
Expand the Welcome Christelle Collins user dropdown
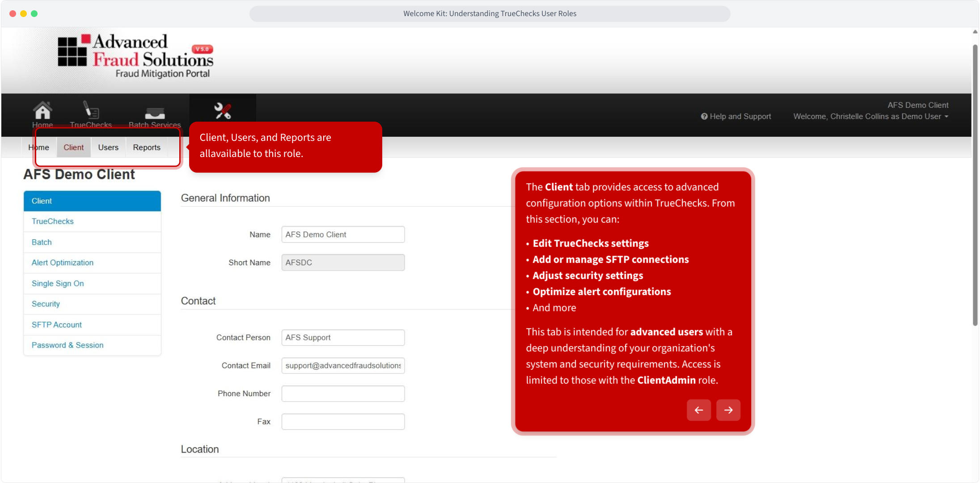[x=871, y=116]
